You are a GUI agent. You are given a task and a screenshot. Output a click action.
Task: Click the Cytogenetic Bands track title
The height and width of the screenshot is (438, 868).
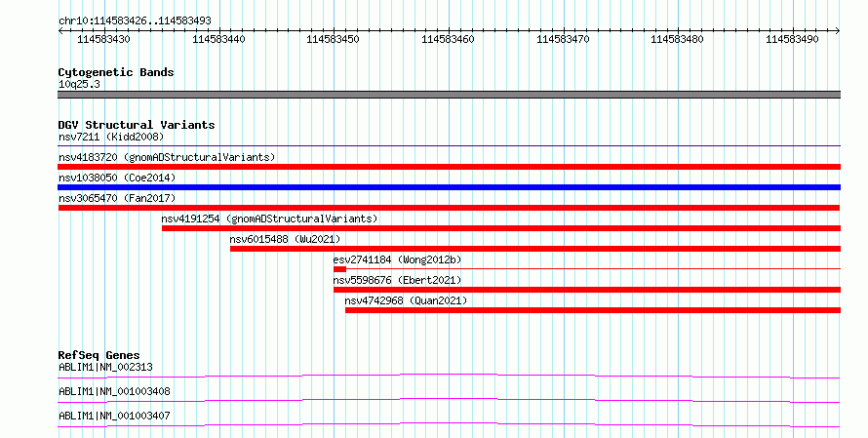(x=116, y=72)
